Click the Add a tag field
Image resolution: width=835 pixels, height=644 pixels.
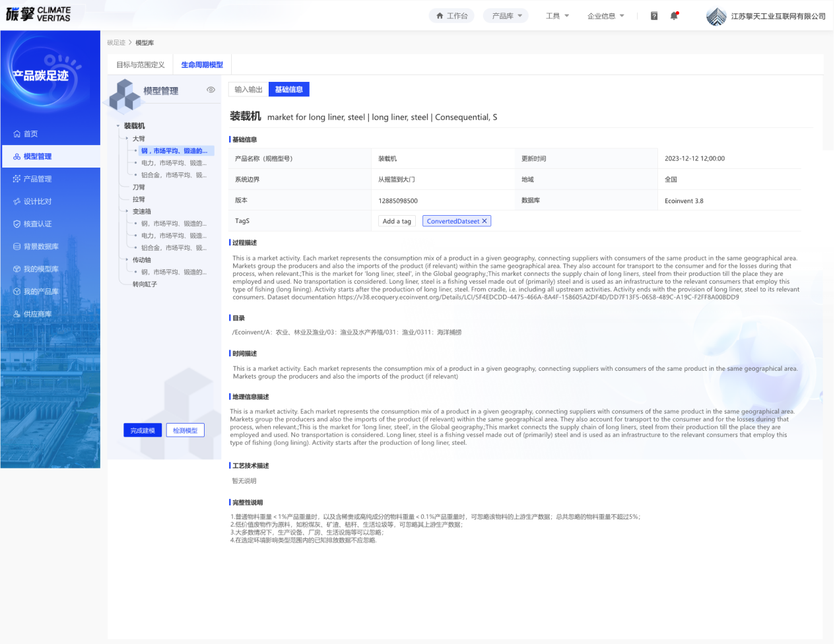click(397, 221)
